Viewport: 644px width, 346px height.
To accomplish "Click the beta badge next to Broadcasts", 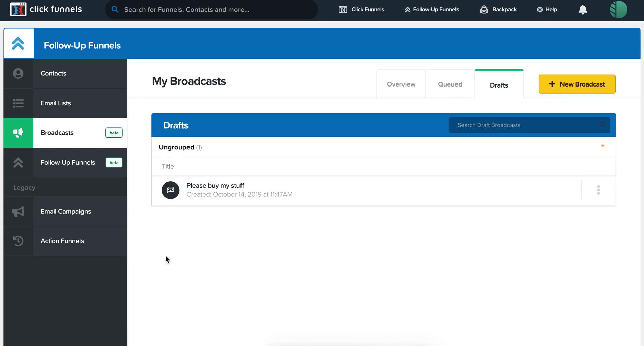I will coord(114,133).
